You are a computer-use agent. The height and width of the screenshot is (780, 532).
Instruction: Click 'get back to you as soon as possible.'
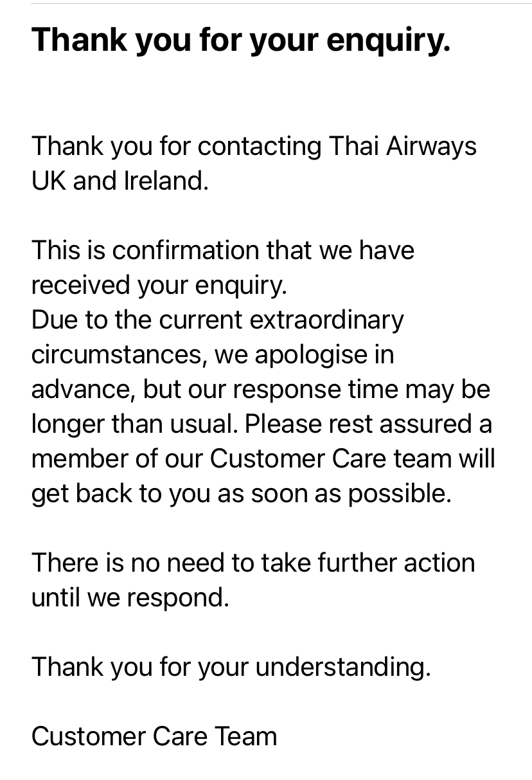coord(242,494)
